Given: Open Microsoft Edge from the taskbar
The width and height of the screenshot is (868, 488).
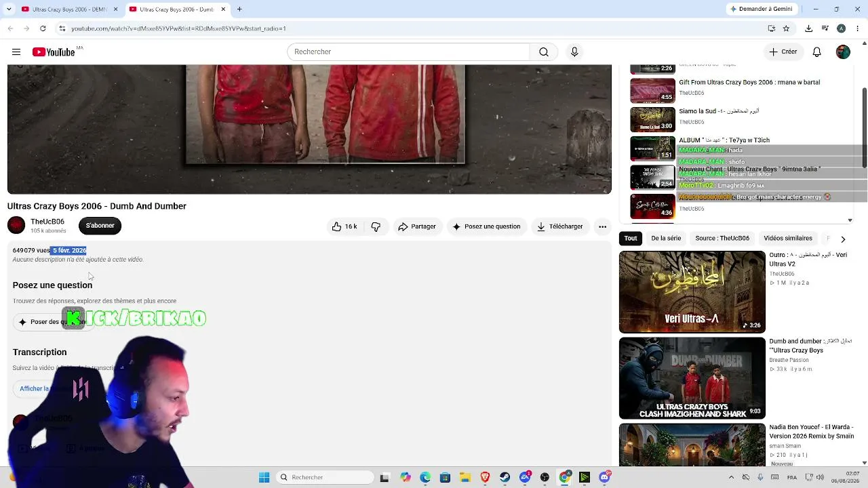Looking at the screenshot, I should (425, 477).
